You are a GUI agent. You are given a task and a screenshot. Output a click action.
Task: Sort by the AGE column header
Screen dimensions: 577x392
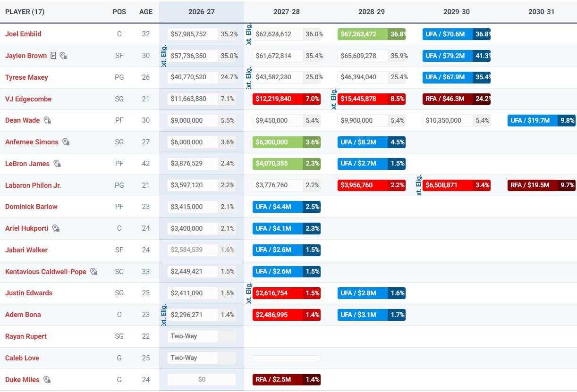pos(146,12)
